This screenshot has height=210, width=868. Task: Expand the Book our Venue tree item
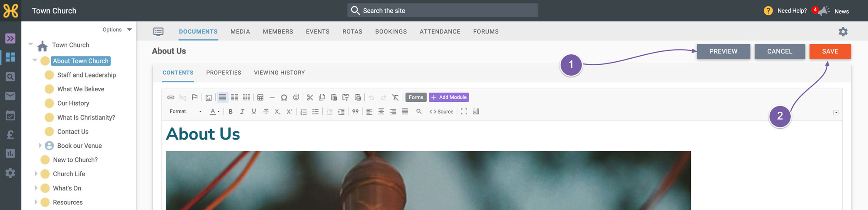point(40,146)
